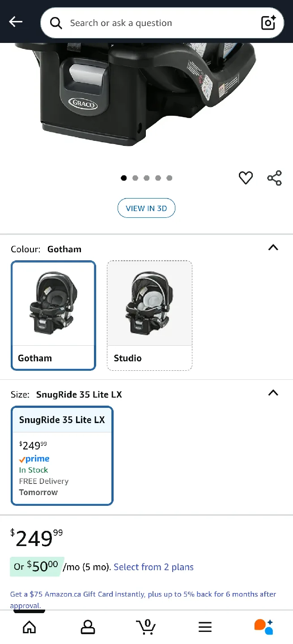This screenshot has height=644, width=293.
Task: Collapse the Colour section
Action: point(273,248)
